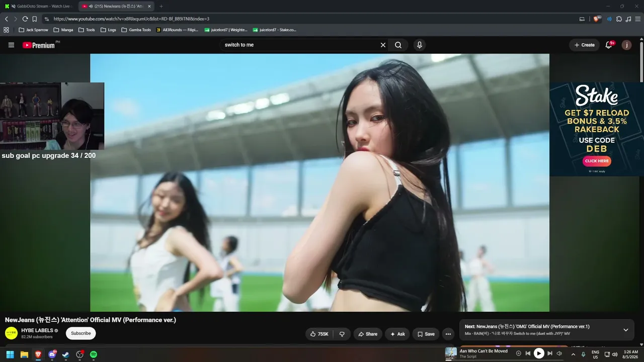Open juicelord7 Weighte... bookmark
Image resolution: width=644 pixels, height=362 pixels.
tap(226, 30)
